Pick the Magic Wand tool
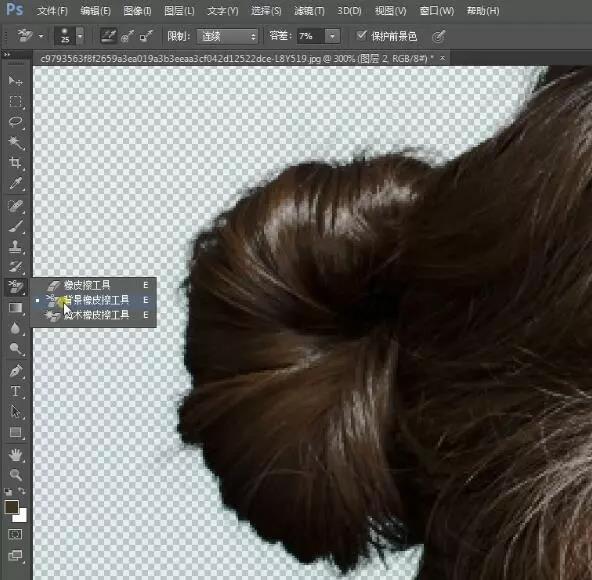 click(15, 142)
